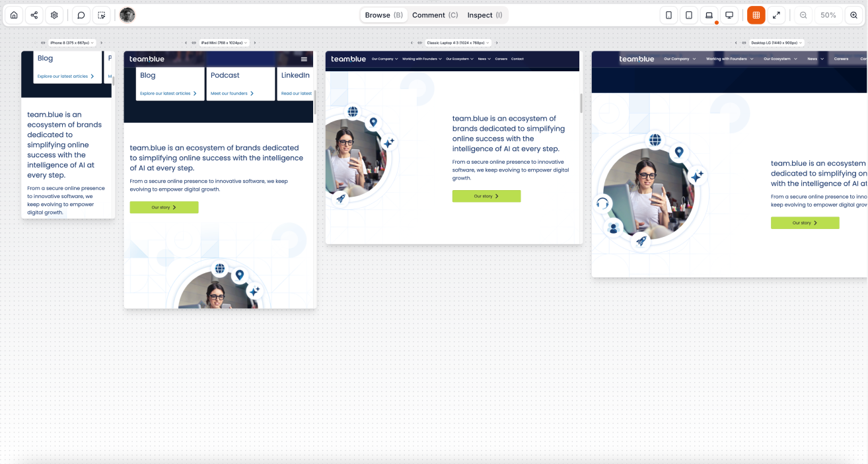The height and width of the screenshot is (464, 868).
Task: Click Our story button in iPad preview
Action: click(x=164, y=207)
